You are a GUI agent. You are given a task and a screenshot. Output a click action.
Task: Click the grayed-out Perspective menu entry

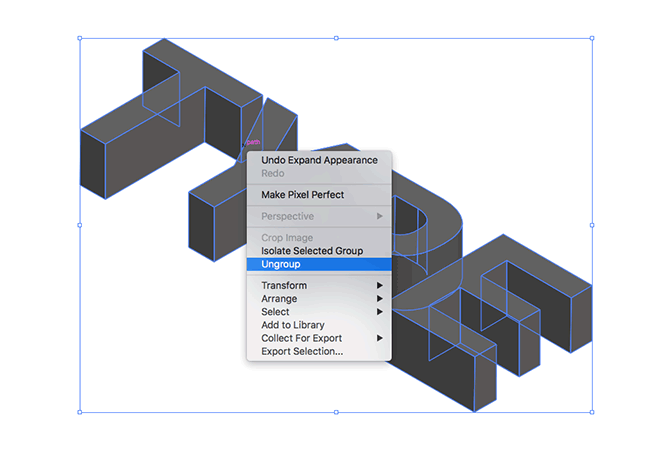(287, 216)
